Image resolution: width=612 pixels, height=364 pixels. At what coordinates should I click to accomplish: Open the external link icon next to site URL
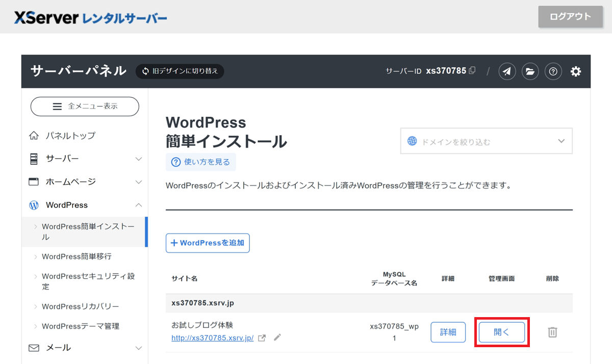click(x=262, y=337)
